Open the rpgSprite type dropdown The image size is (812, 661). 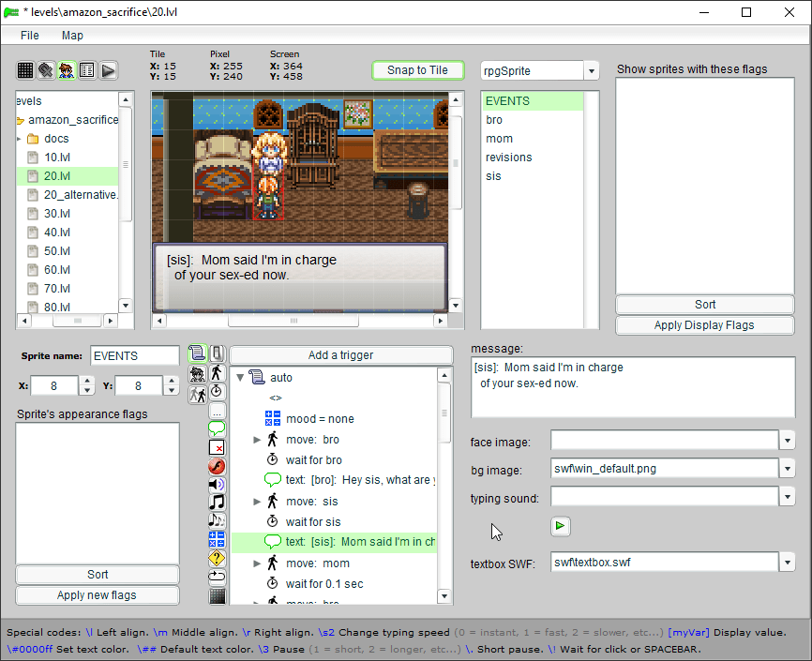591,71
